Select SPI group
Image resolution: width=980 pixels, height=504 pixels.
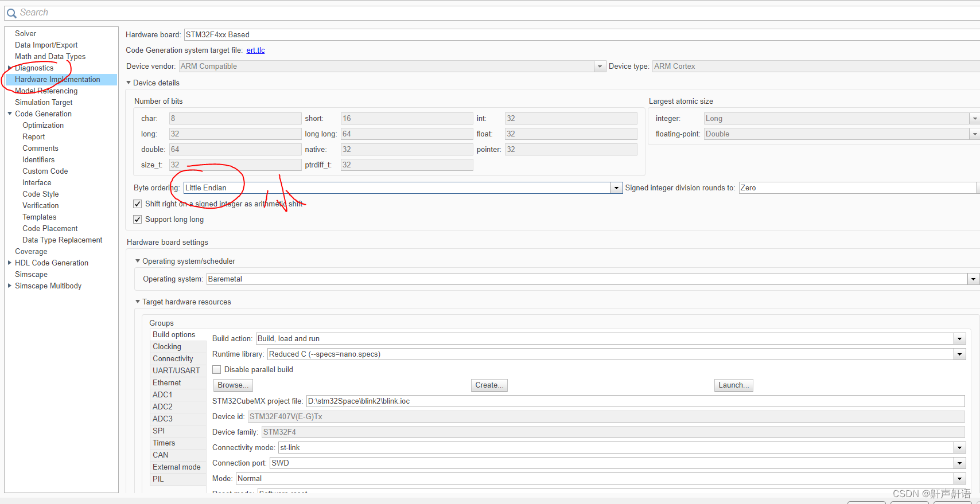click(x=178, y=431)
